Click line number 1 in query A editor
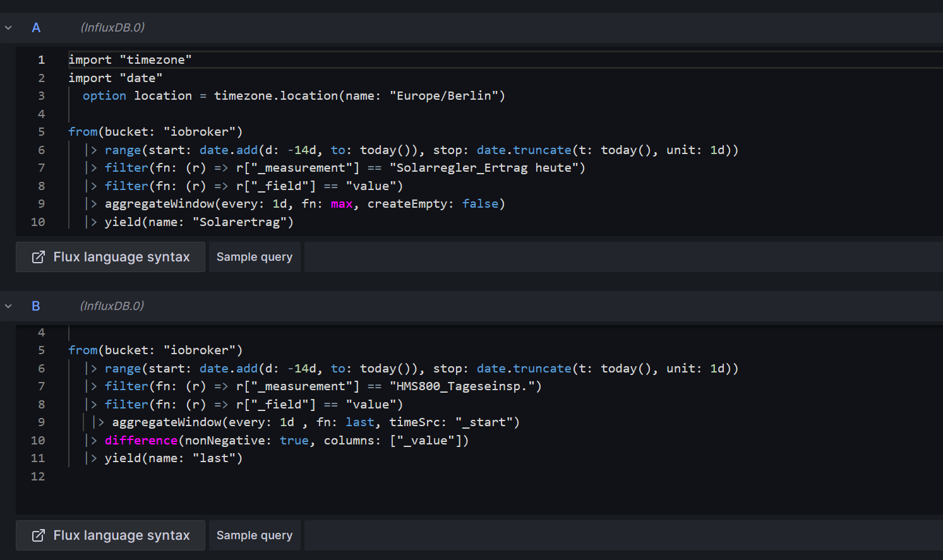Image resolution: width=943 pixels, height=560 pixels. tap(41, 59)
